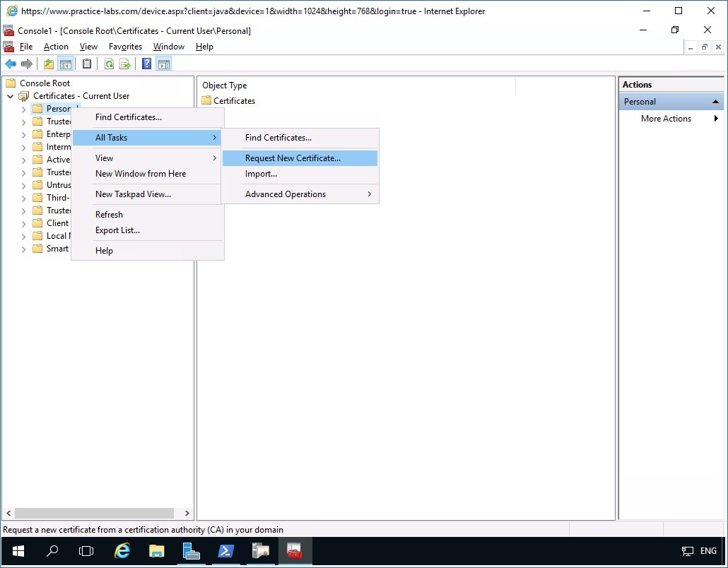Click the Refresh toolbar icon
Viewport: 728px width, 568px height.
[x=109, y=64]
